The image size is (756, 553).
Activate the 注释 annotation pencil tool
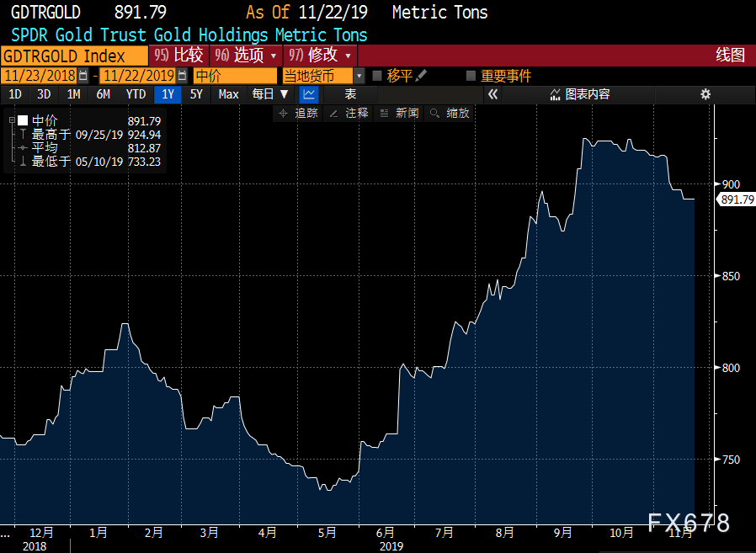(348, 114)
